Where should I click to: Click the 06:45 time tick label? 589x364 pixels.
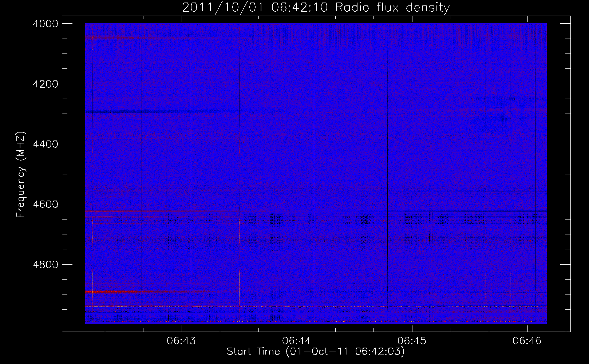tap(412, 341)
